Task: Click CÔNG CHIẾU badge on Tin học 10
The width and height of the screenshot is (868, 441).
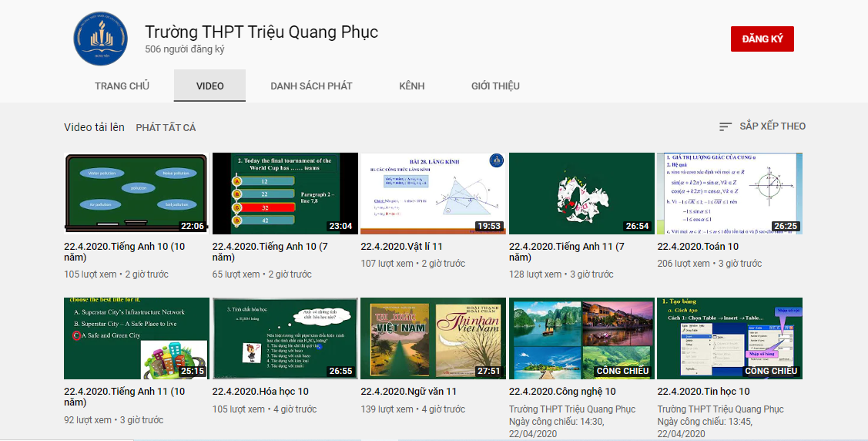Action: 771,371
